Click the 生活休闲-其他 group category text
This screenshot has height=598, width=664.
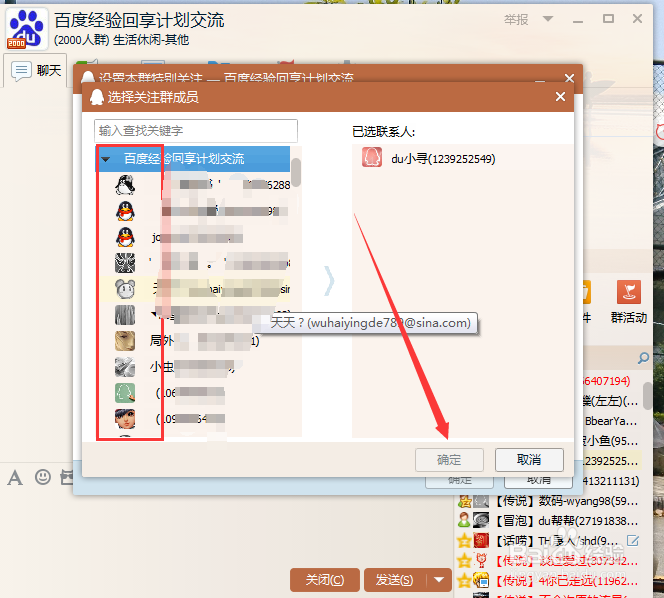click(151, 40)
